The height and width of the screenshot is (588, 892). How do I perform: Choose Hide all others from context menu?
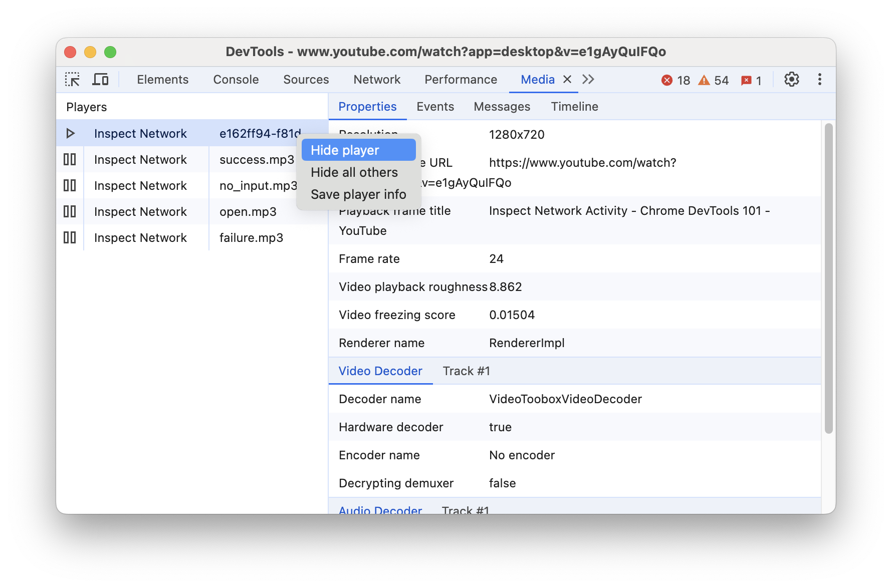(354, 172)
